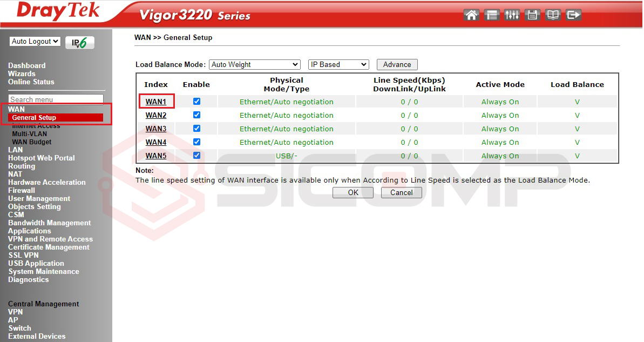Click the DrayTek logo
This screenshot has width=644, height=342.
point(58,11)
